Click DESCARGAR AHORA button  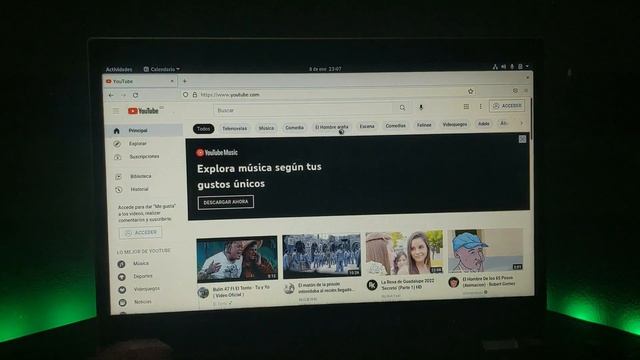(x=226, y=202)
